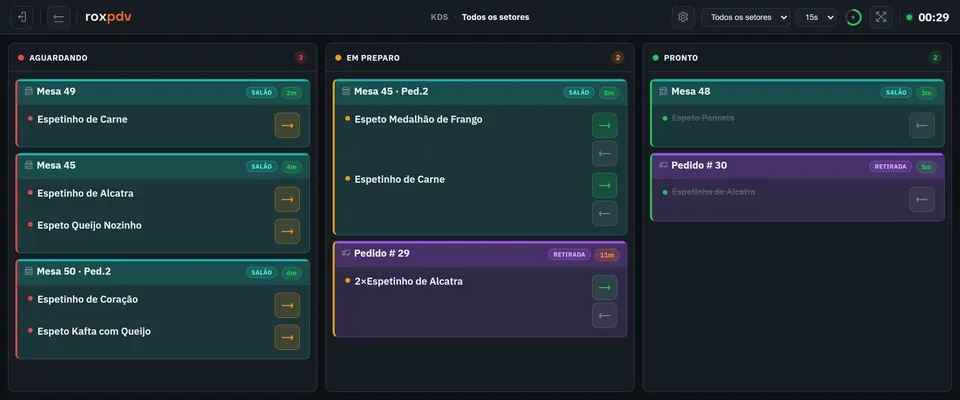Return Pedido # 30 Espetinho de Alcatra back
Screen dimensions: 960x400
coord(921,199)
